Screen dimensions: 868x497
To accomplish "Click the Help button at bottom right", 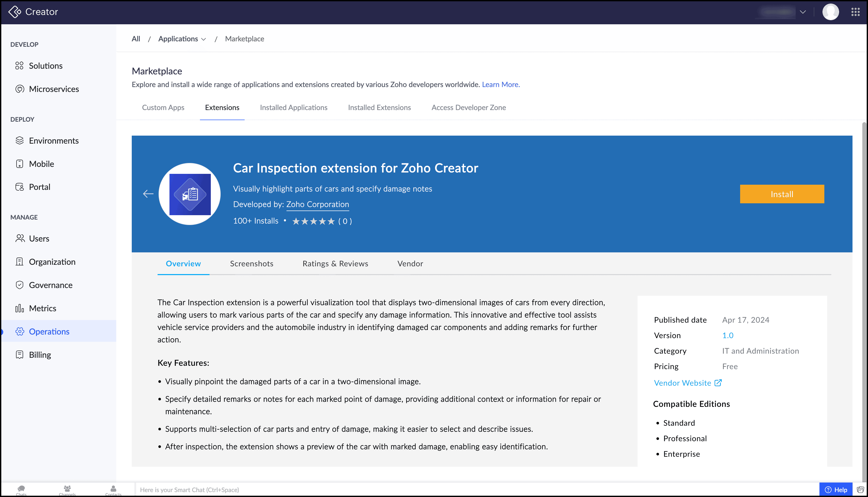I will (835, 490).
